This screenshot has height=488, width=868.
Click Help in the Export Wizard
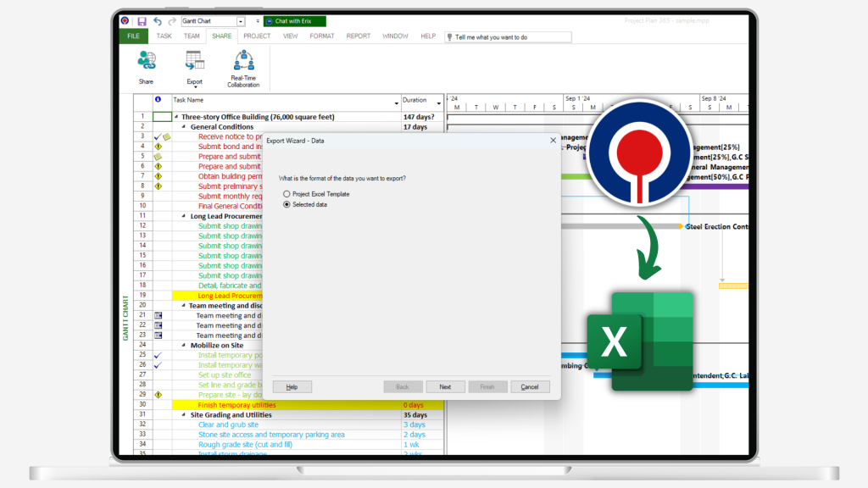(x=292, y=386)
